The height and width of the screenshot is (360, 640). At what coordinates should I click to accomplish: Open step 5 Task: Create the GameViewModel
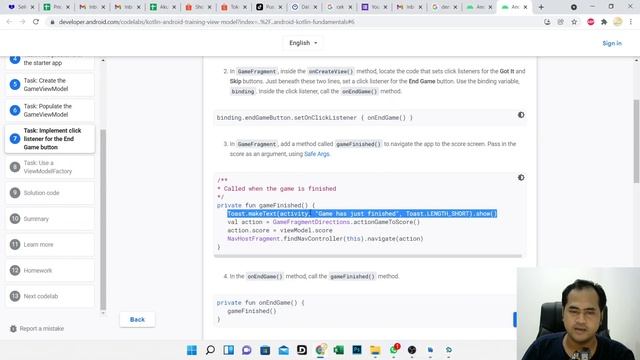[x=50, y=84]
